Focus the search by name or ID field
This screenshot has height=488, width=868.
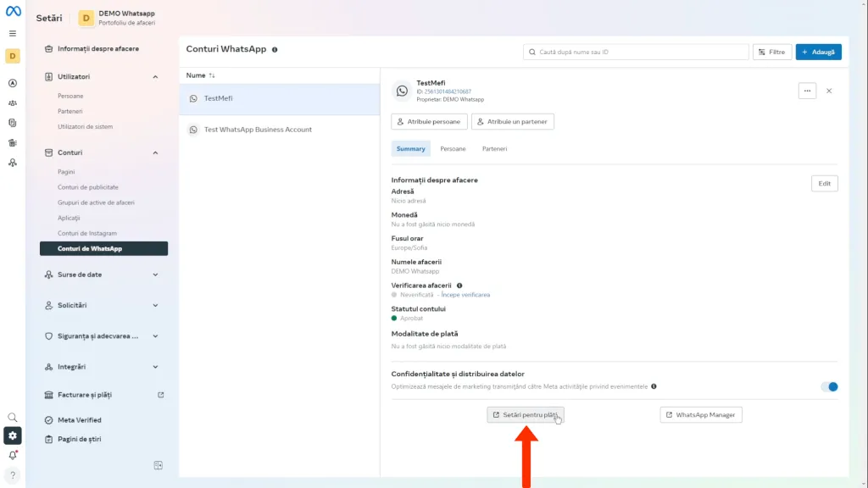[x=636, y=52]
